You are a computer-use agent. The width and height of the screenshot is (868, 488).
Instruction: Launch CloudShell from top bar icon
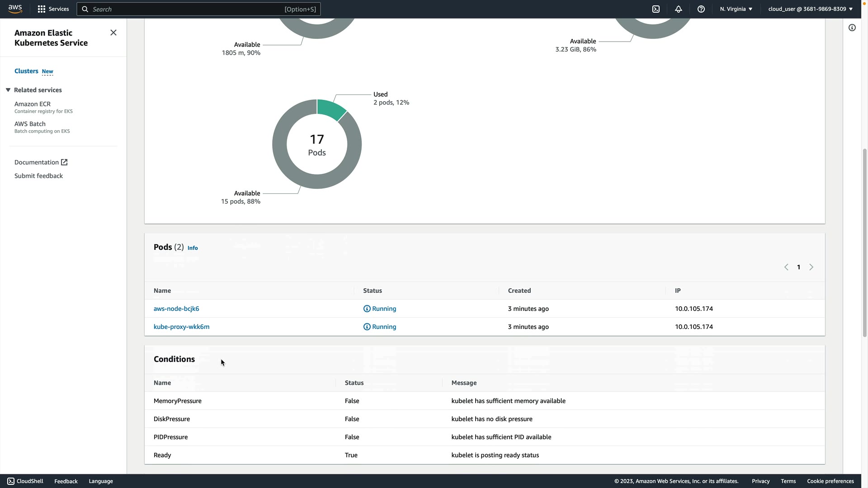pyautogui.click(x=656, y=9)
